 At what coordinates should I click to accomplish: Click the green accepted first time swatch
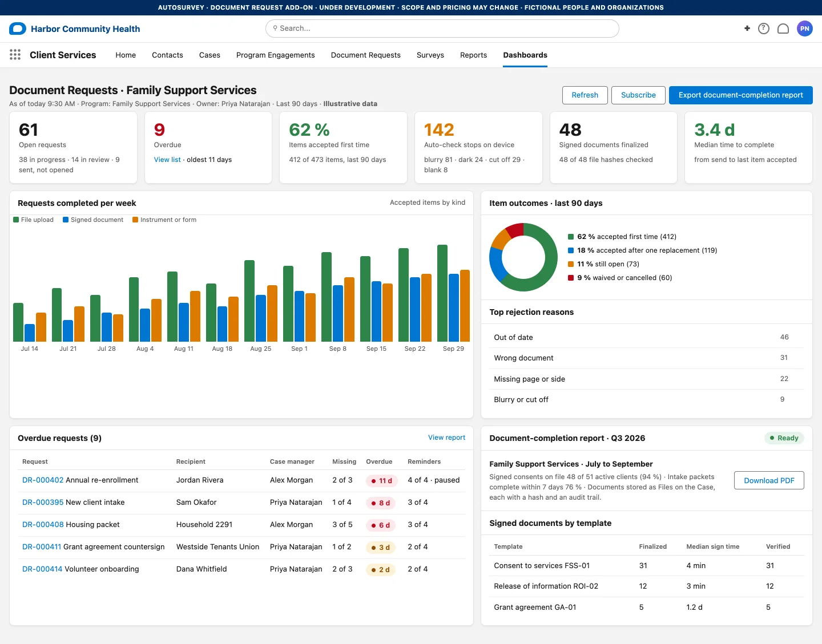(x=571, y=237)
